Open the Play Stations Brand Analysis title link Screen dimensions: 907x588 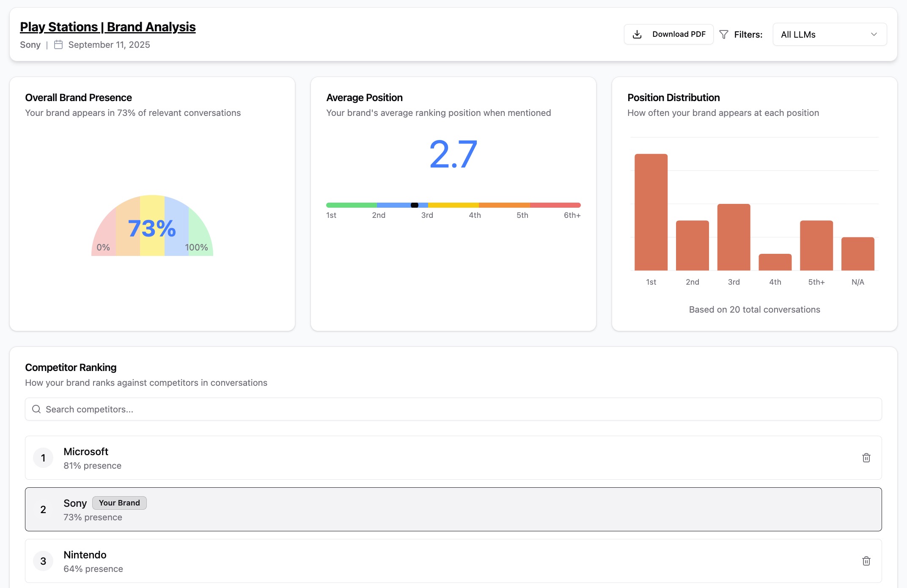108,26
